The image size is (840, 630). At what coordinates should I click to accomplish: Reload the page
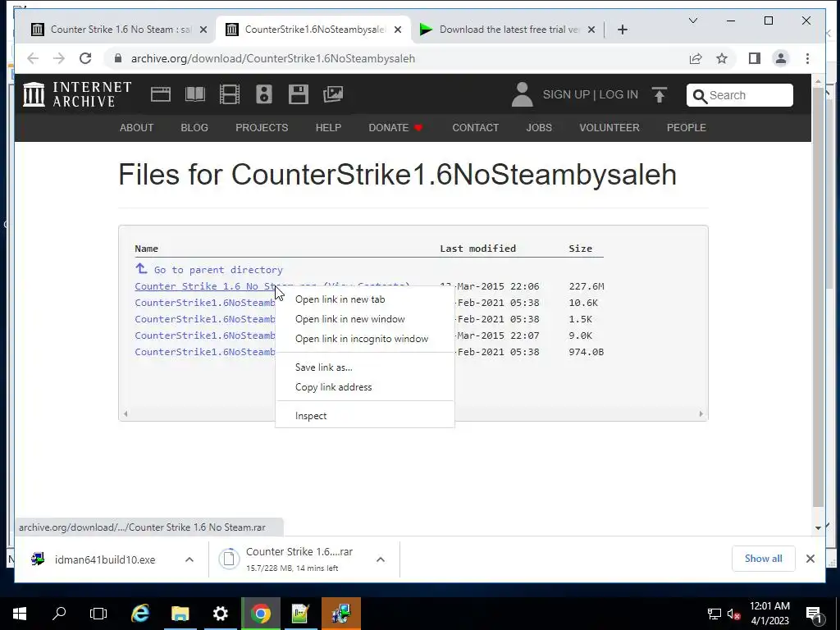85,58
